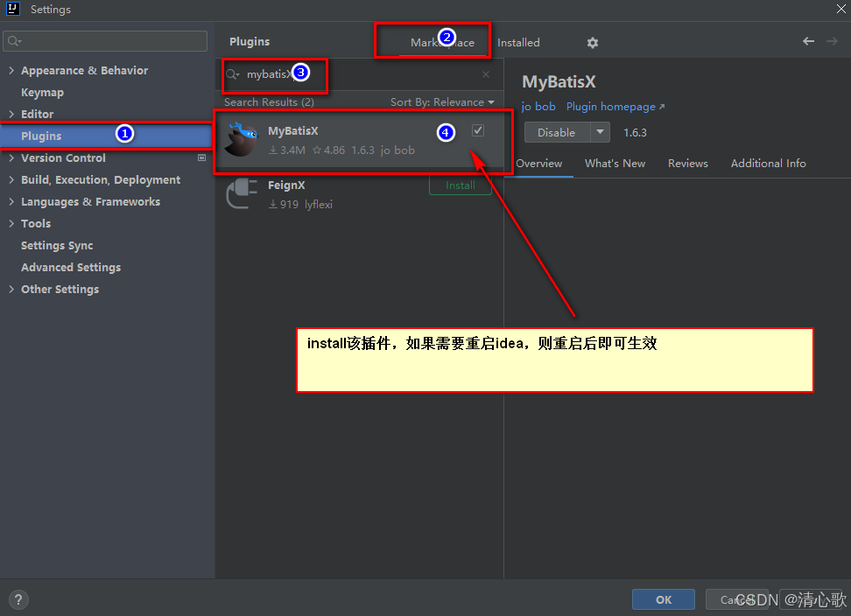Click the MyBatisX title in details
This screenshot has height=616, width=851.
coord(559,82)
